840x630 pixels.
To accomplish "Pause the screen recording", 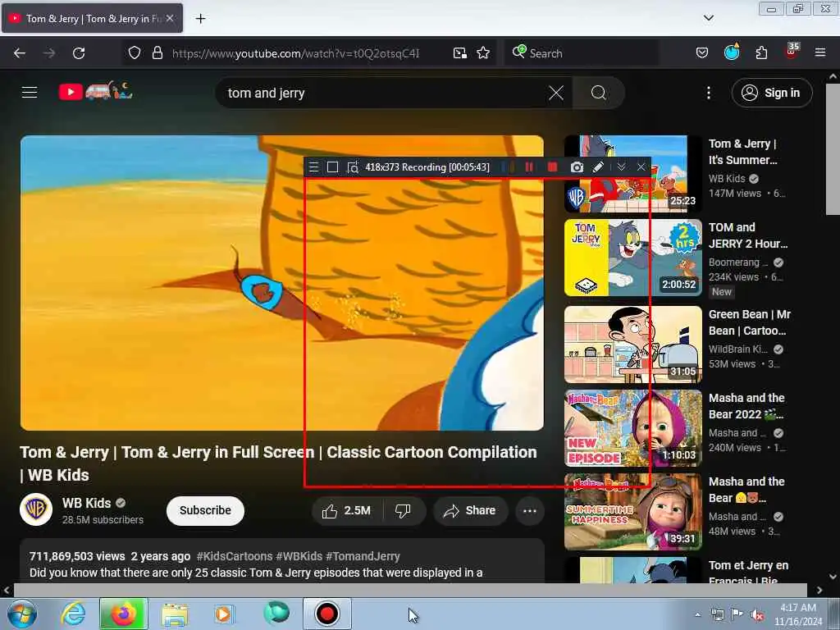I will pyautogui.click(x=529, y=167).
